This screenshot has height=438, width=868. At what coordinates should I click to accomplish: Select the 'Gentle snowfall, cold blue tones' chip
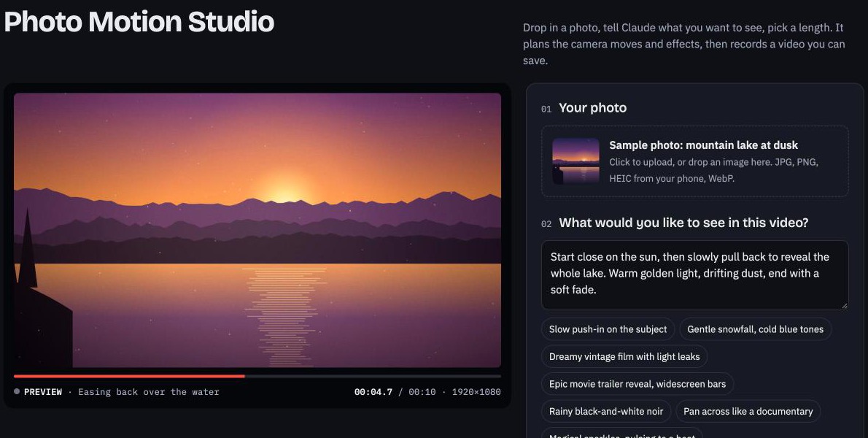tap(755, 329)
